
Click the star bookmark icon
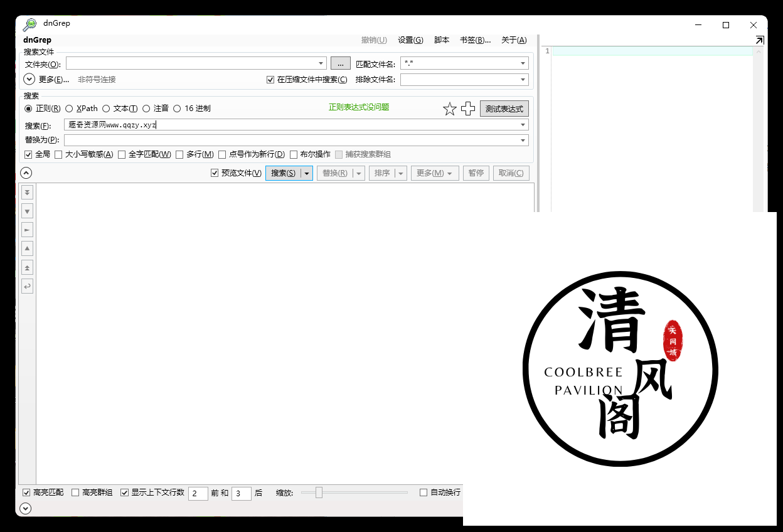click(450, 109)
